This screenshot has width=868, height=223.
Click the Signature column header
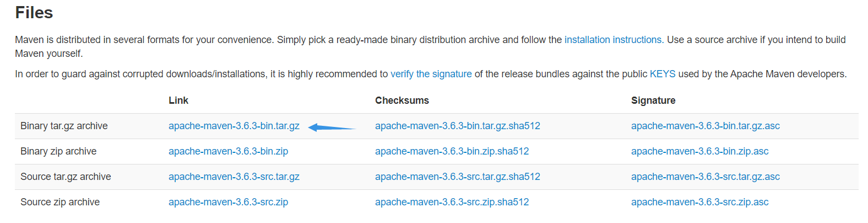click(653, 100)
